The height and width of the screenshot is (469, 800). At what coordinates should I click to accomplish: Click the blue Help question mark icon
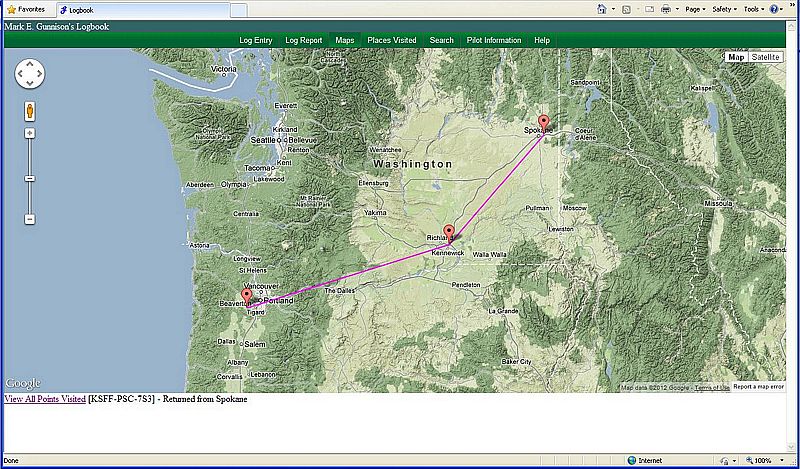point(774,9)
